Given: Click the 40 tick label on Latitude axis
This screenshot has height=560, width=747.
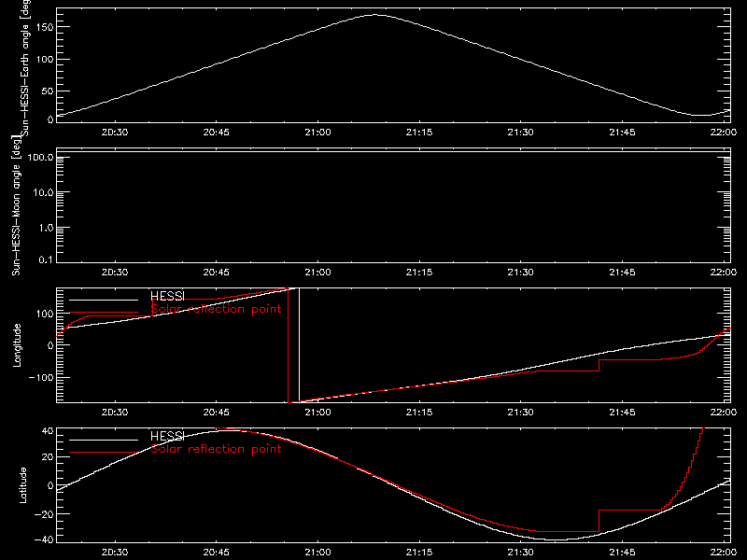Looking at the screenshot, I should pos(48,431).
